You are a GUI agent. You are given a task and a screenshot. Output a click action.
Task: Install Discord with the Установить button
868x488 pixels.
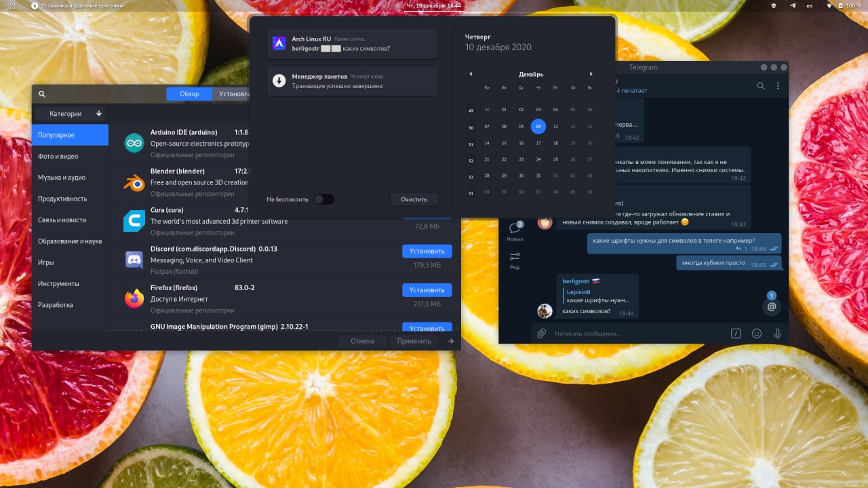(x=427, y=251)
